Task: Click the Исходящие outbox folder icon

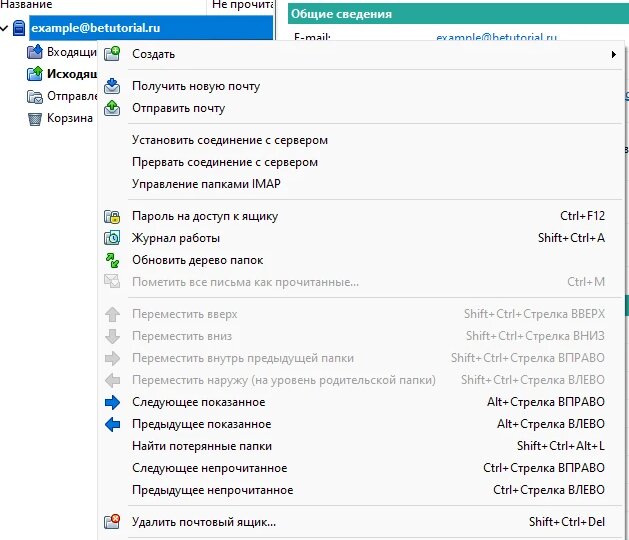Action: (35, 74)
